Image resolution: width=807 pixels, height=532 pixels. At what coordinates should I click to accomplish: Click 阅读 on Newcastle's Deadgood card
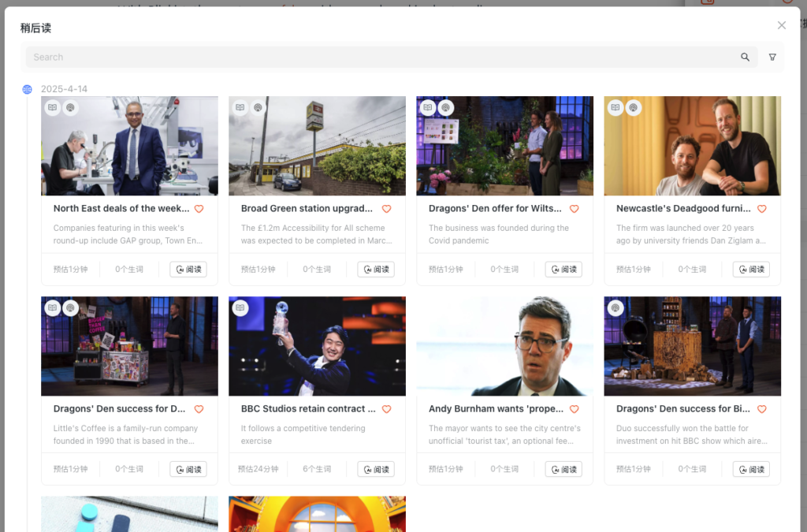[751, 269]
